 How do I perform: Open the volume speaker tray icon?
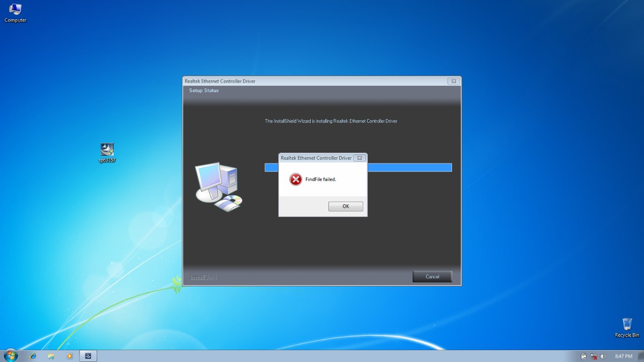point(603,356)
